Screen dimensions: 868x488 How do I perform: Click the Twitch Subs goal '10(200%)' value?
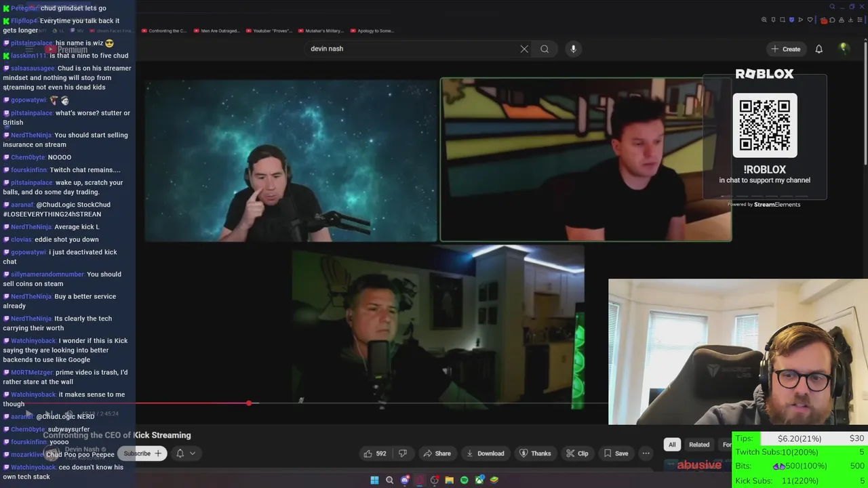(800, 452)
